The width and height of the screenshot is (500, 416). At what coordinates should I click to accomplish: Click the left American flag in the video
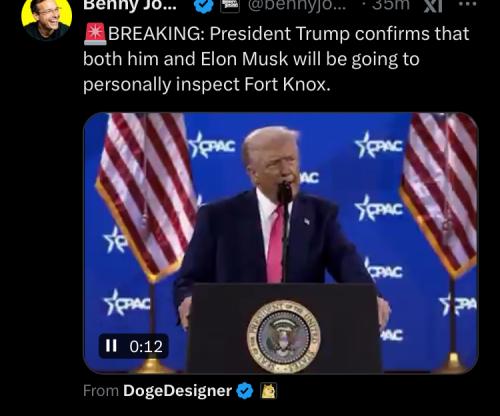[147, 197]
